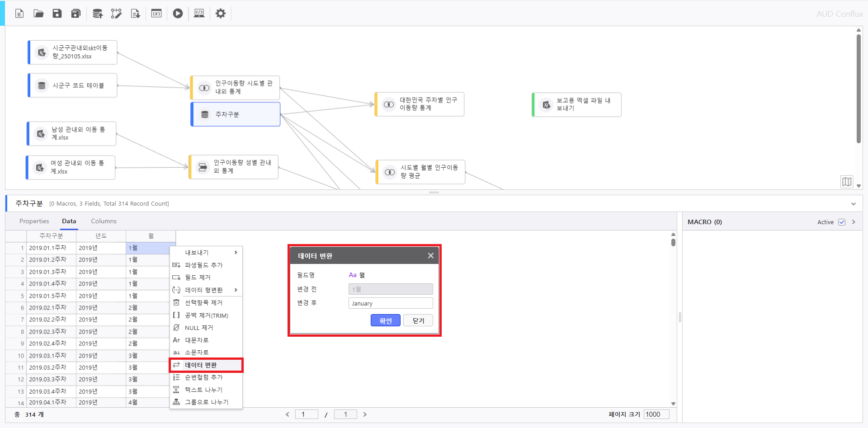Image resolution: width=868 pixels, height=428 pixels.
Task: Switch to the Columns tab
Action: click(x=104, y=221)
